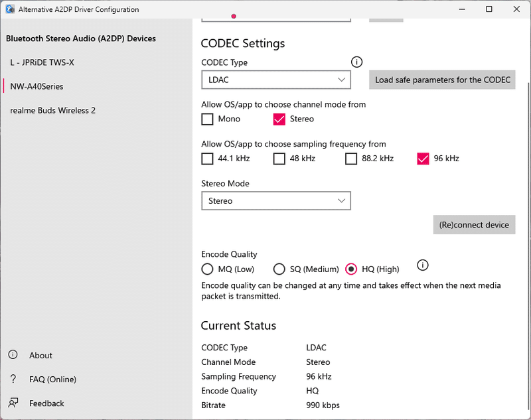The image size is (531, 420).
Task: Click the pink slider handle above CODEC Settings
Action: [234, 15]
